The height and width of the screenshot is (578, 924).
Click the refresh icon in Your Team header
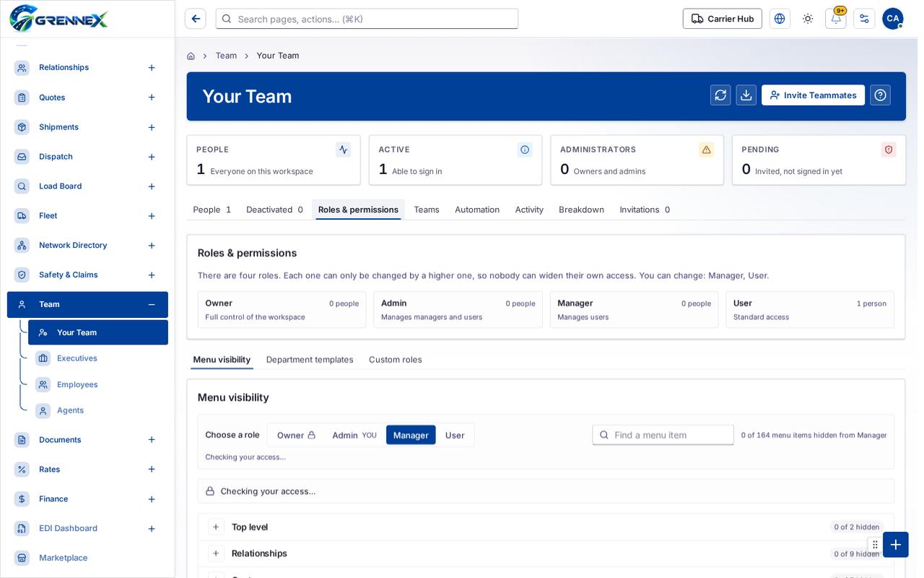point(720,95)
